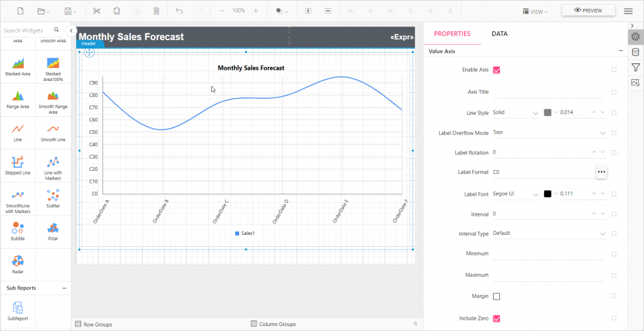The image size is (644, 331).
Task: Collapse the Value Axis section
Action: point(621,51)
